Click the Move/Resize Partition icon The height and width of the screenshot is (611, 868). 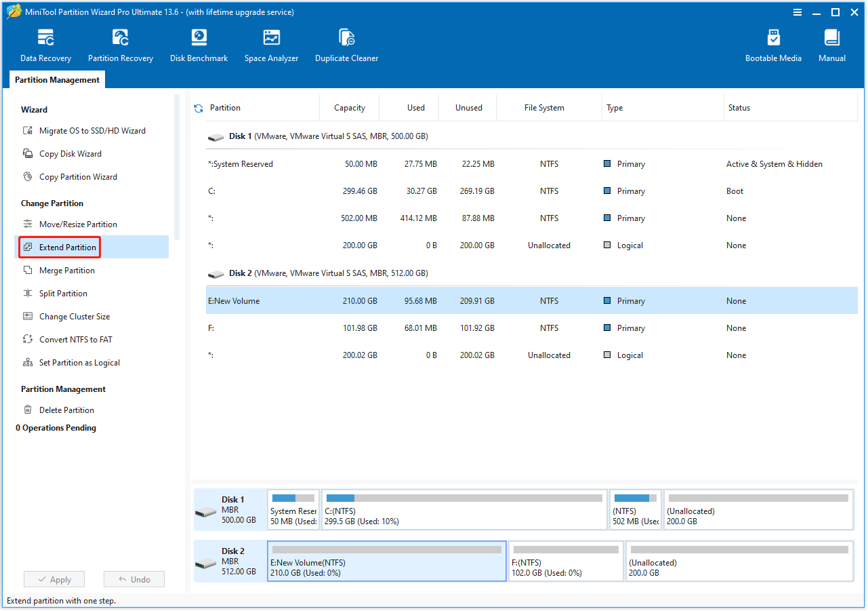tap(28, 224)
